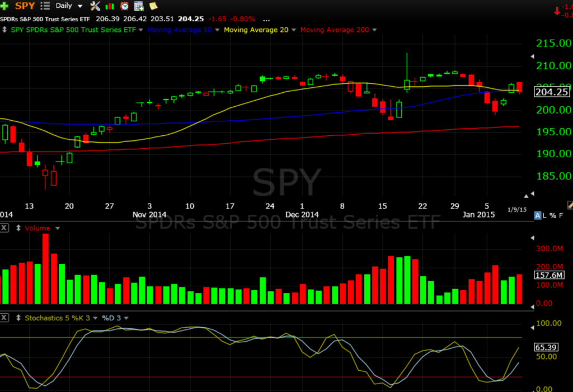Click the up-pointing triangle near the 1/9/15 date
Image resolution: width=573 pixels, height=392 pixels.
coord(526,196)
